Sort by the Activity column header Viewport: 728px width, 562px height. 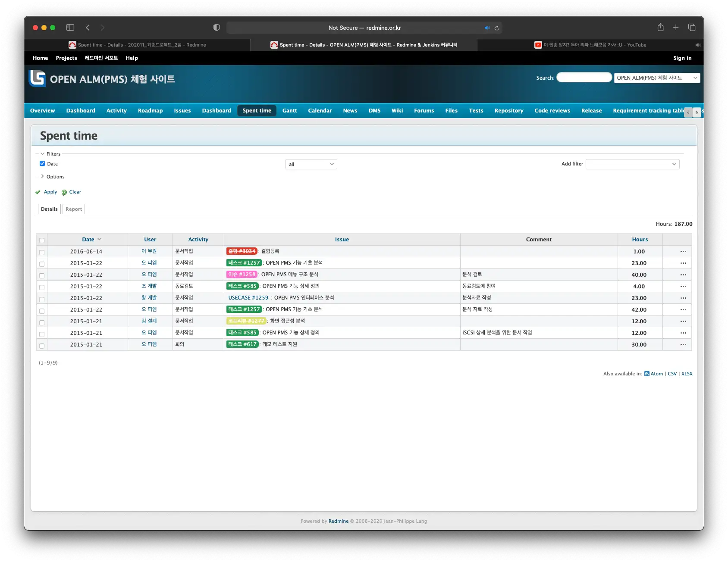pos(198,240)
